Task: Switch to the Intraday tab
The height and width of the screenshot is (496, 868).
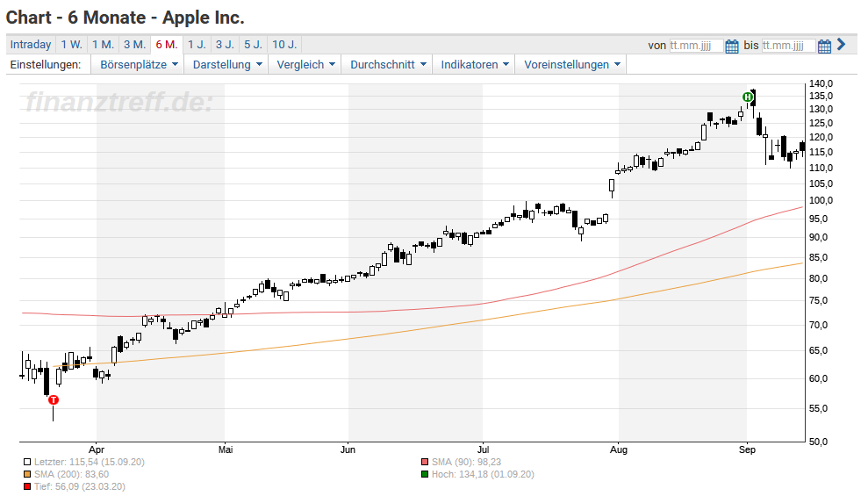Action: (x=31, y=45)
